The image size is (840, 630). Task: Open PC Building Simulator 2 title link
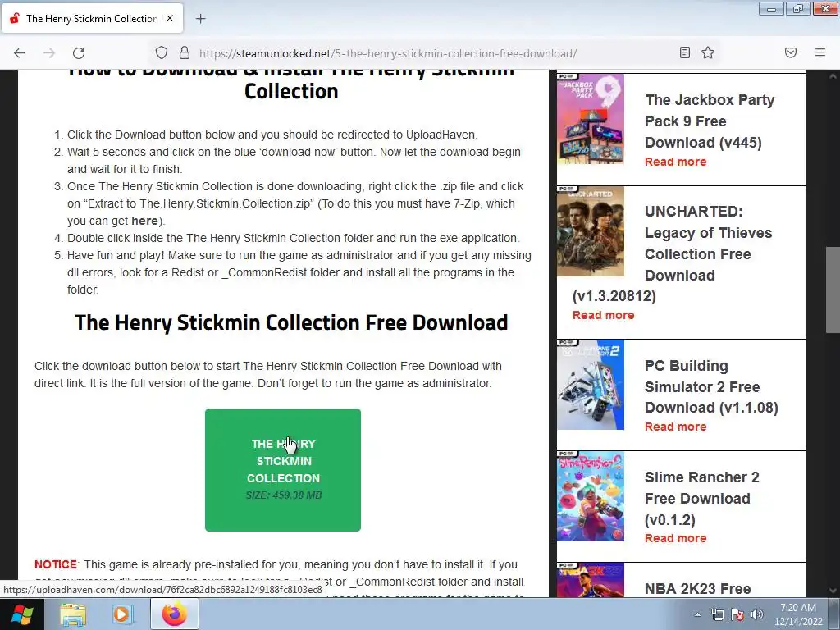(x=711, y=387)
